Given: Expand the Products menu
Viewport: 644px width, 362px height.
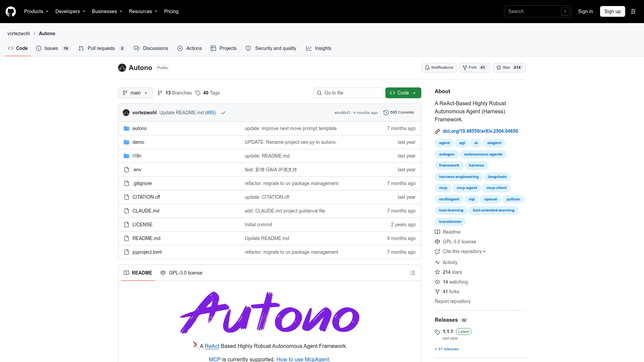Looking at the screenshot, I should click(36, 11).
